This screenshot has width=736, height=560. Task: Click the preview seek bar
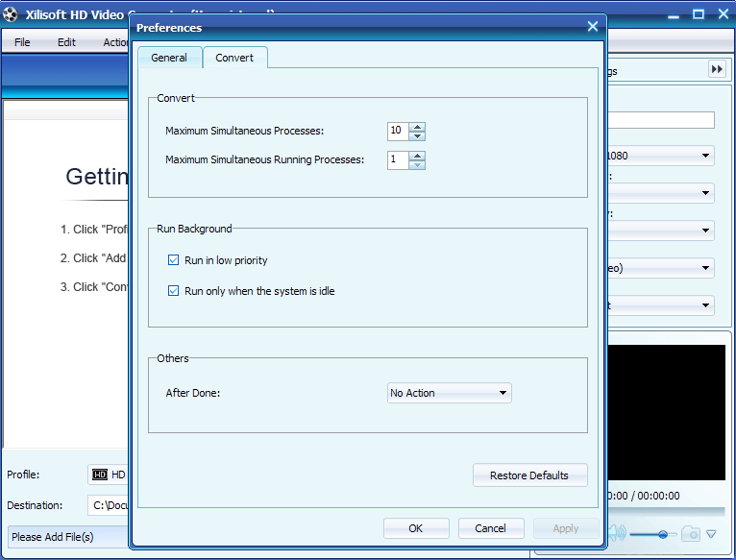click(x=666, y=511)
